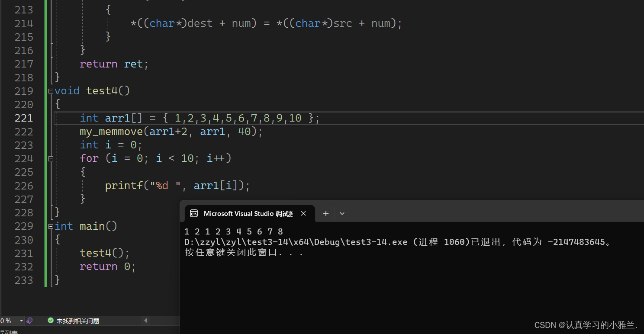Click the command prompt icon on the debug tab
This screenshot has width=644, height=334.
193,213
